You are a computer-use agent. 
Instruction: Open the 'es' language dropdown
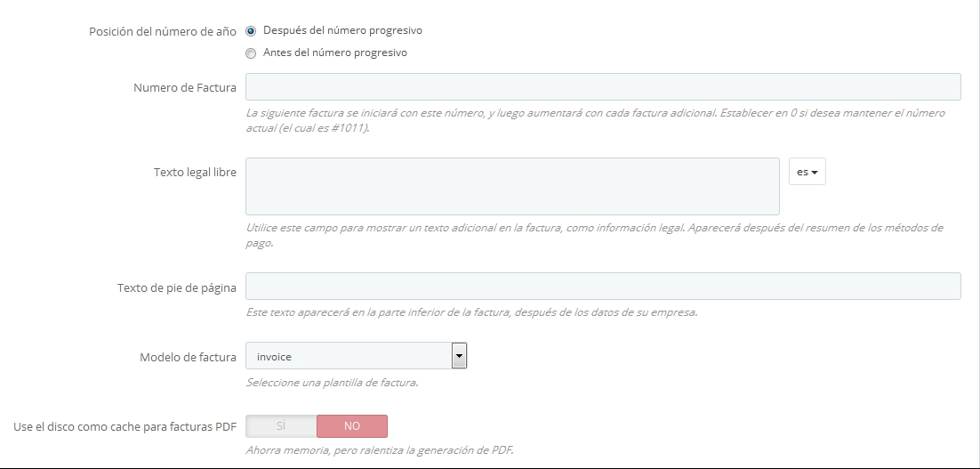pos(807,172)
